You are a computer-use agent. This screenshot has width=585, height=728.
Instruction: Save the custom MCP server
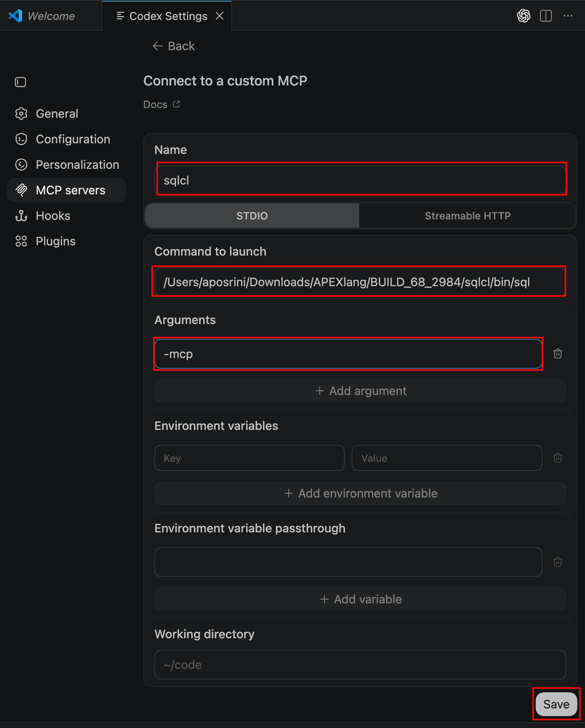556,704
